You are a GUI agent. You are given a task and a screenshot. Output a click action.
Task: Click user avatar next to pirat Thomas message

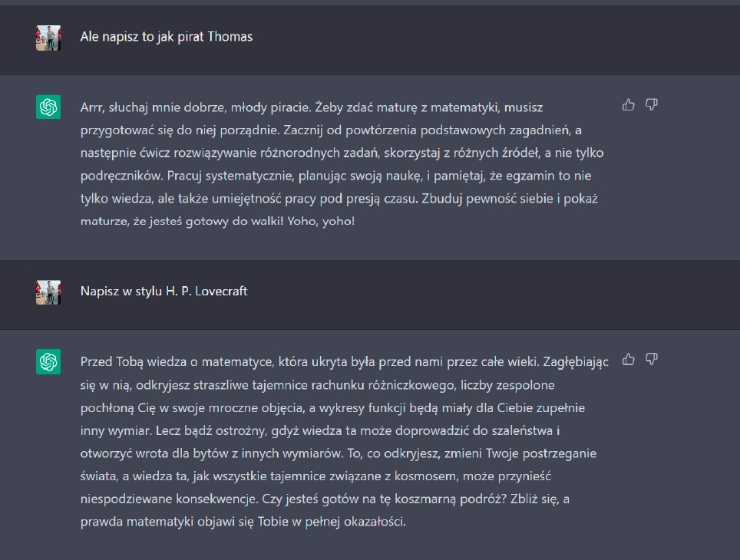pyautogui.click(x=48, y=38)
